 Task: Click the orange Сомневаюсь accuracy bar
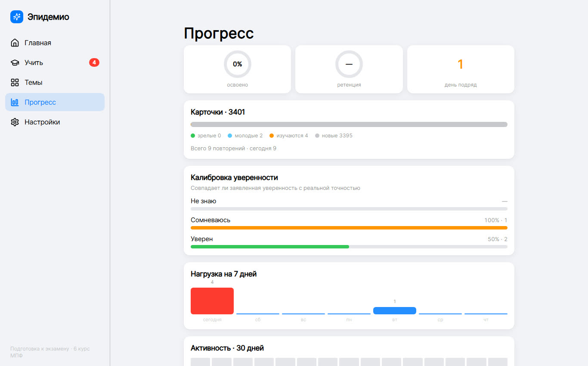click(349, 228)
